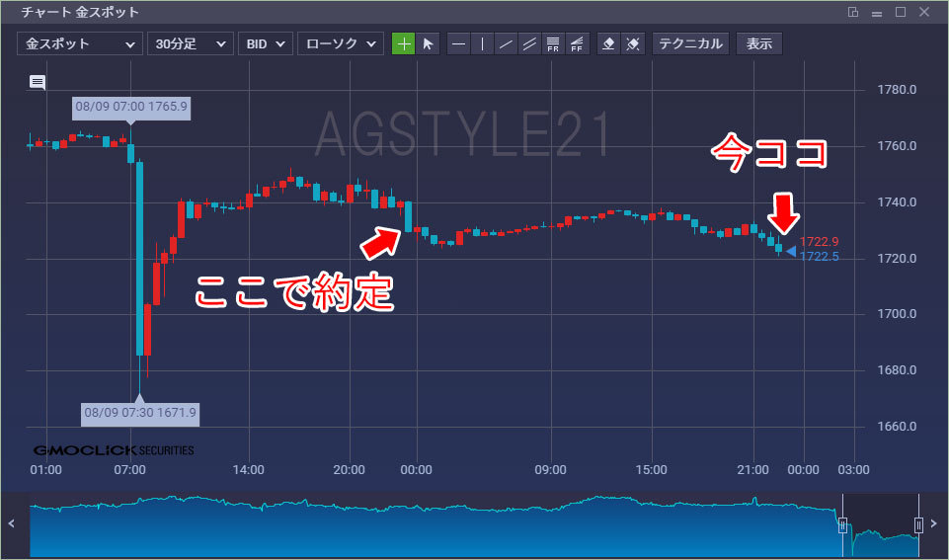
Task: Select the vertical line drawing tool
Action: pos(482,43)
